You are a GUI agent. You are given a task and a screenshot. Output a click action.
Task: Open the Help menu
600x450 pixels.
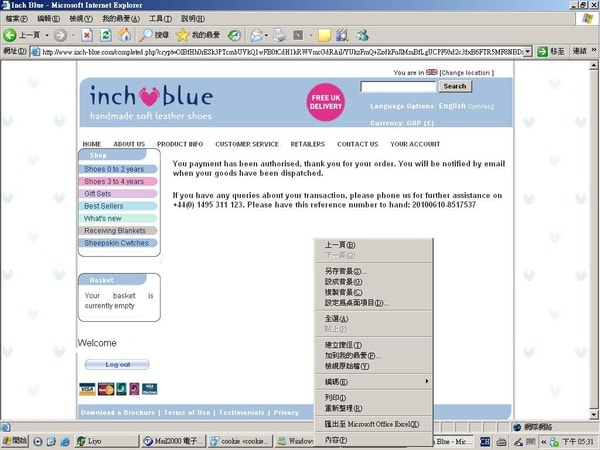click(192, 18)
